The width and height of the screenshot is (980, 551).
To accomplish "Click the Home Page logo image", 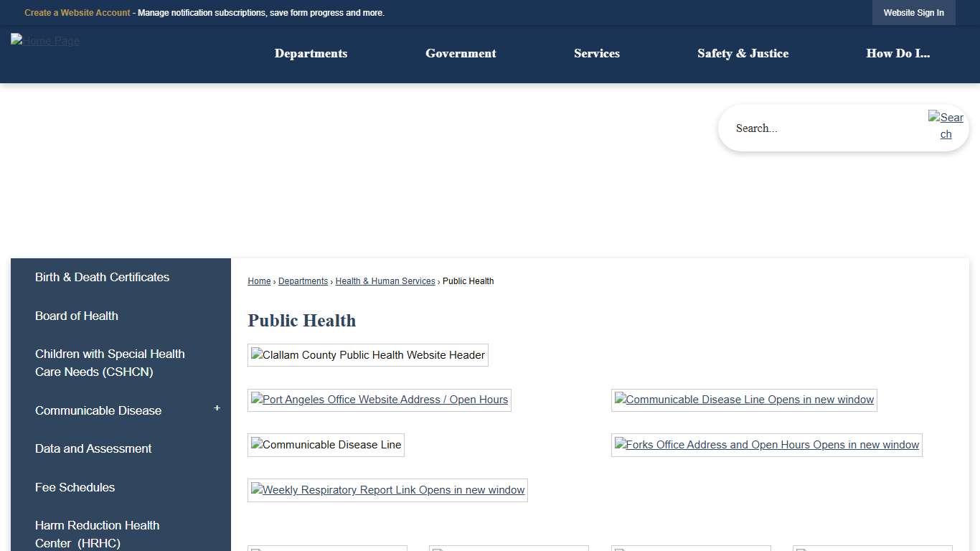I will [44, 41].
